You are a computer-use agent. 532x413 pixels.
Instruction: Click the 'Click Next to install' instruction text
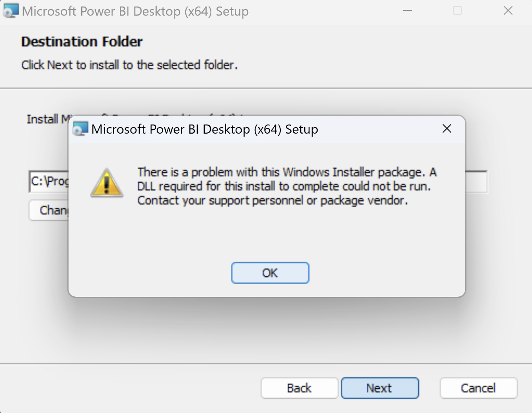[x=129, y=65]
